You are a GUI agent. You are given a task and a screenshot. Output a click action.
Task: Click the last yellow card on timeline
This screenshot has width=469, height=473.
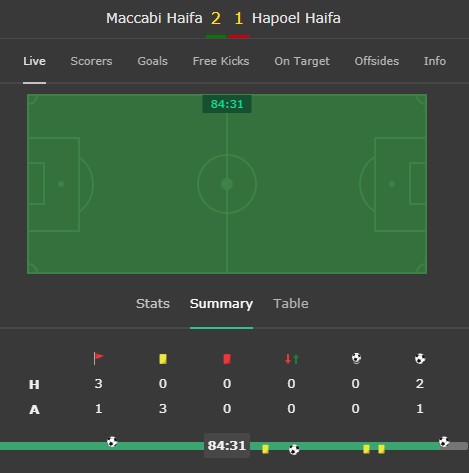(381, 449)
